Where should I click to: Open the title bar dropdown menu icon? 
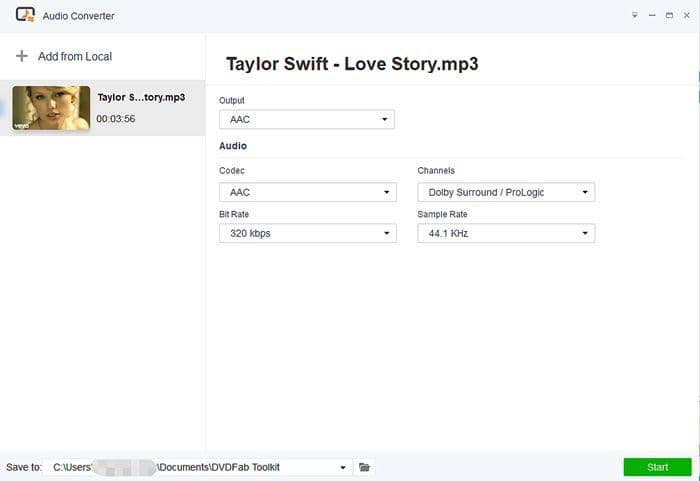(634, 15)
